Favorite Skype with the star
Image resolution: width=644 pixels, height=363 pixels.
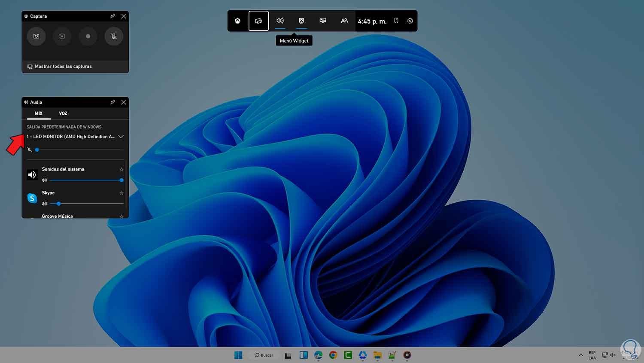click(122, 193)
